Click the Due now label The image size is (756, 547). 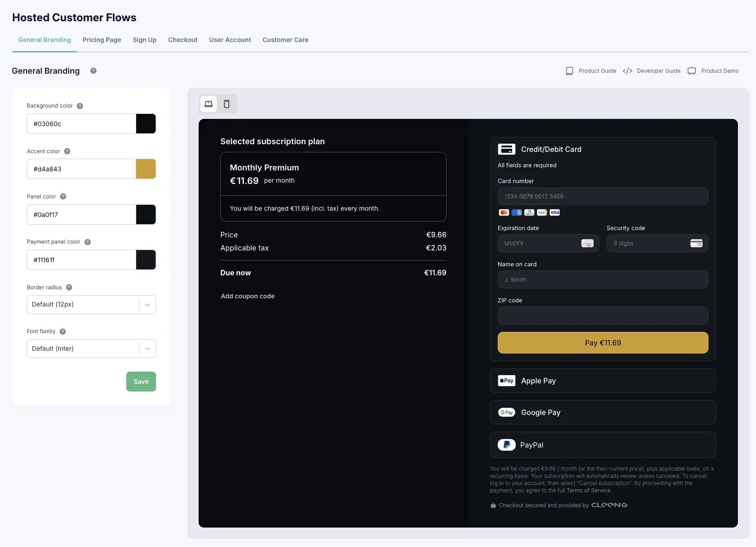[236, 273]
